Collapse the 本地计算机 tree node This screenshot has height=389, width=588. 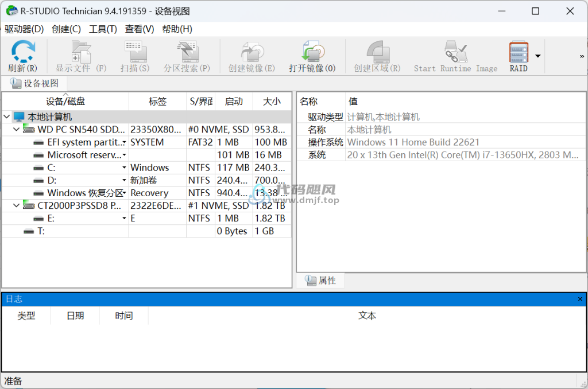6,117
